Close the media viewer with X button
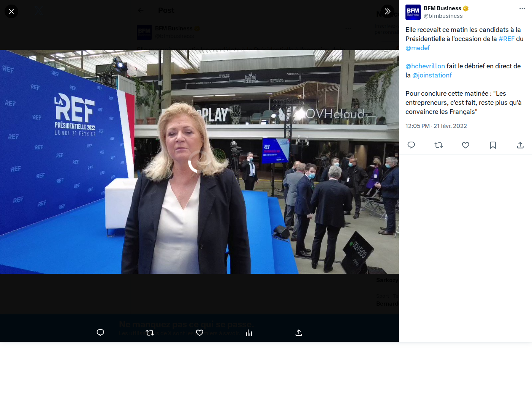 (x=11, y=11)
